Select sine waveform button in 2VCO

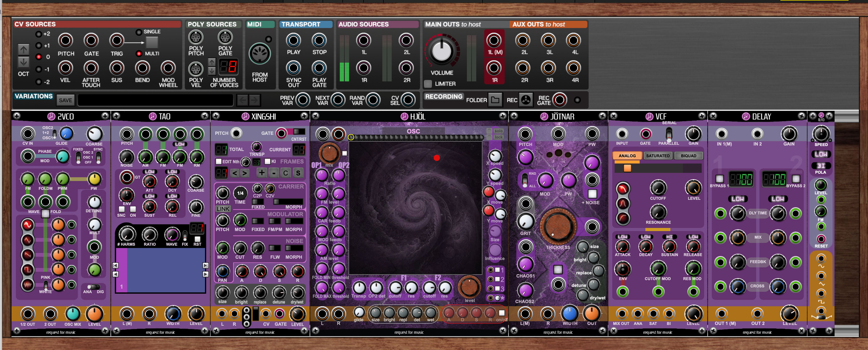point(27,225)
